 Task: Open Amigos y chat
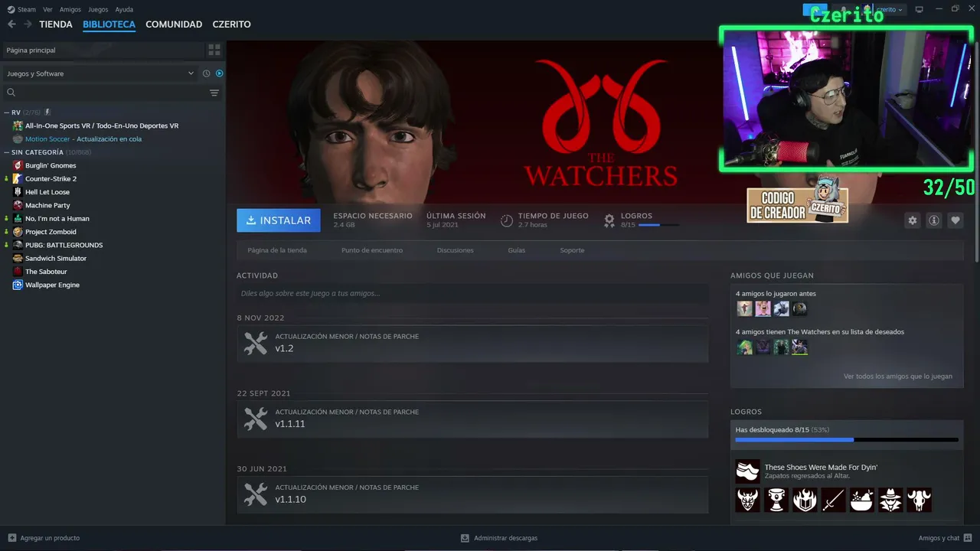946,538
